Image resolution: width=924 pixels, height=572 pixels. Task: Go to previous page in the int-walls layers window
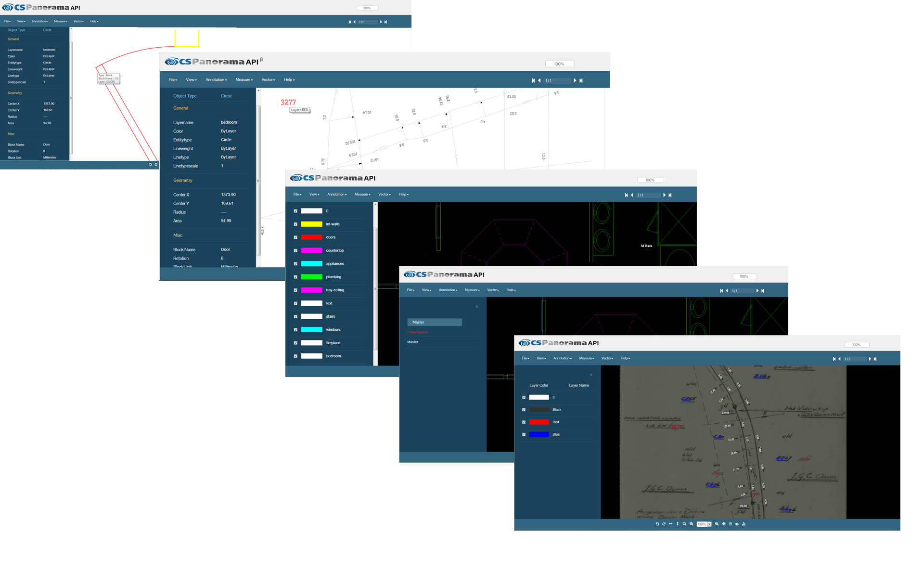632,195
